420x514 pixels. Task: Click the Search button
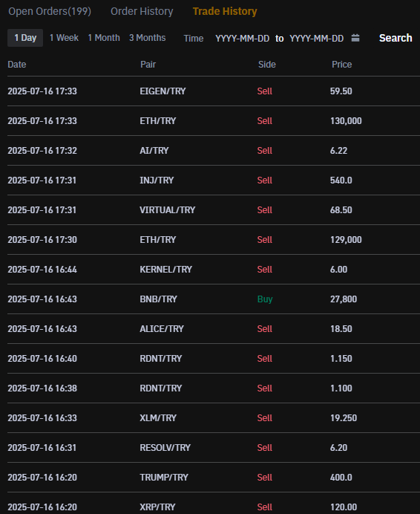(x=396, y=38)
